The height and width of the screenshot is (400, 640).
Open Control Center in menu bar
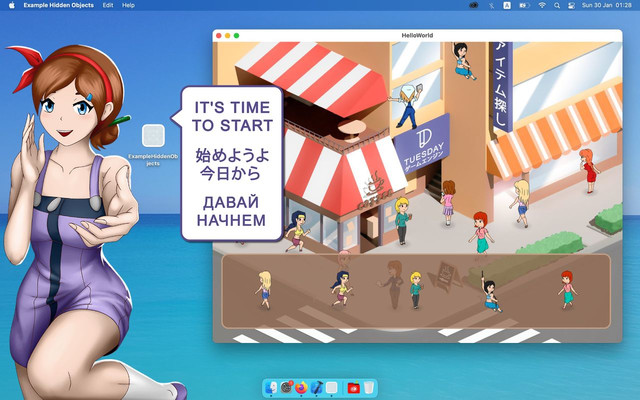coord(571,5)
